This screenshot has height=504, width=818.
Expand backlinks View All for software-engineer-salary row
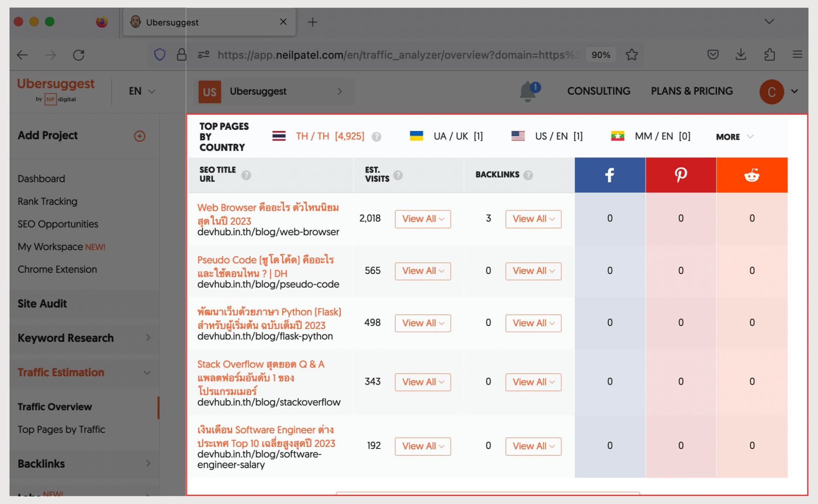click(533, 446)
